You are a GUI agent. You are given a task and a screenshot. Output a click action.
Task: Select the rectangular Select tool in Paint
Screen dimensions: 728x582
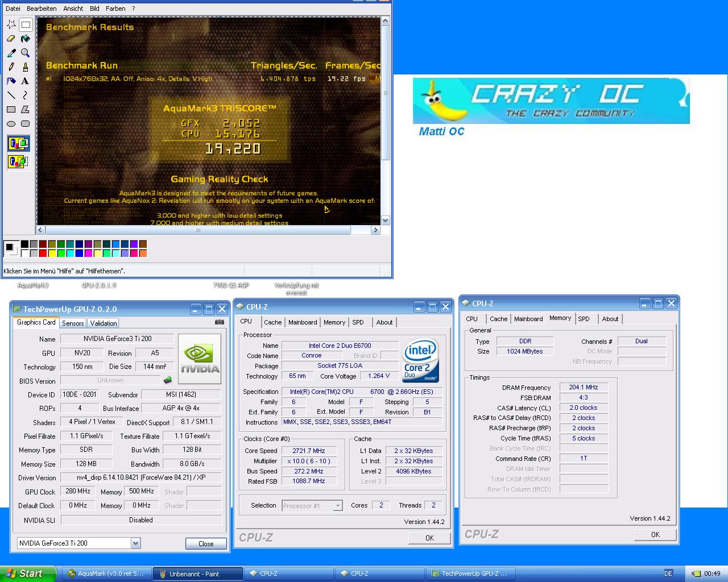point(26,24)
